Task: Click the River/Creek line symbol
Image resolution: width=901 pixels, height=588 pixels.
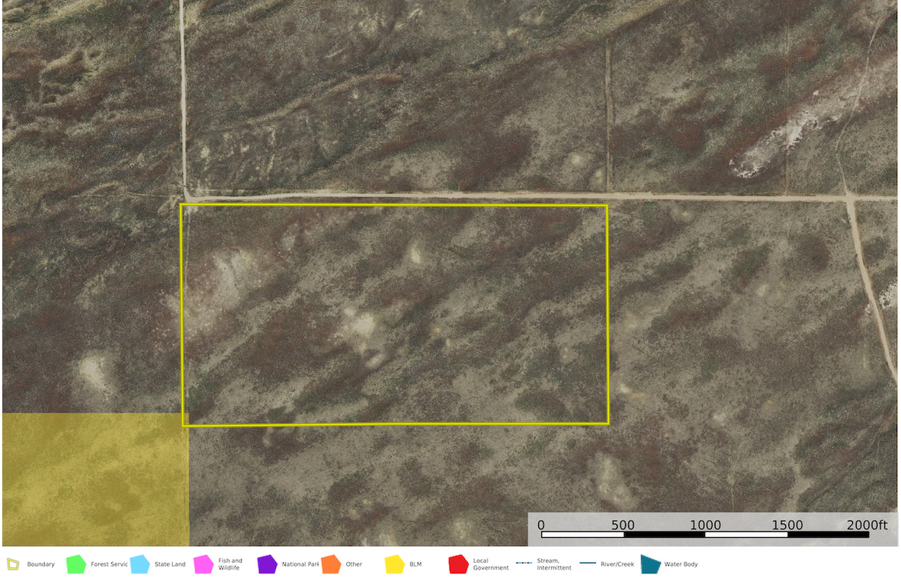Action: [x=588, y=564]
